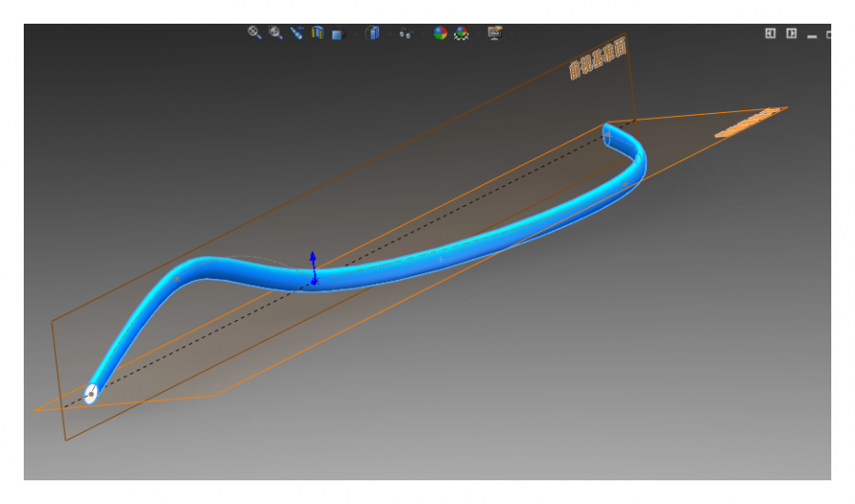
Task: Expand the Hide/Show Items dropdown arrow
Action: click(x=423, y=34)
